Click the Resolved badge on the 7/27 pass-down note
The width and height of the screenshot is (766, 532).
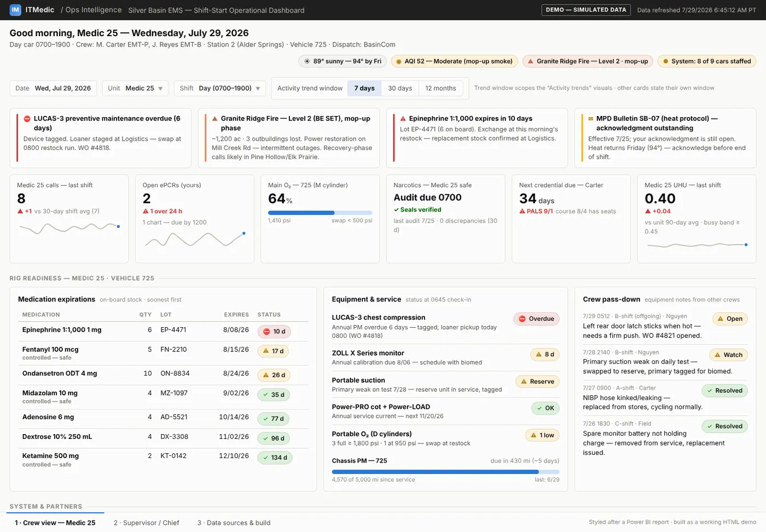[x=724, y=391]
